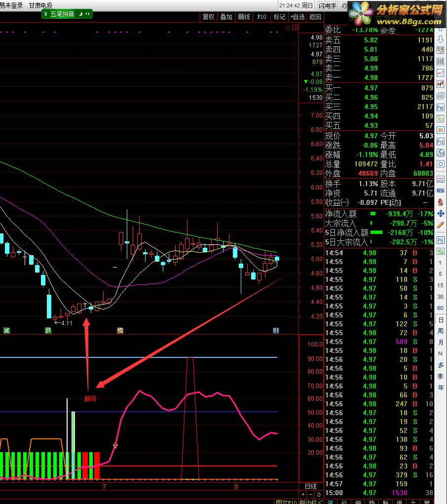This screenshot has width=447, height=504.
Task: Click the moon icon on 五笔拼音 input bar
Action: [x=80, y=14]
